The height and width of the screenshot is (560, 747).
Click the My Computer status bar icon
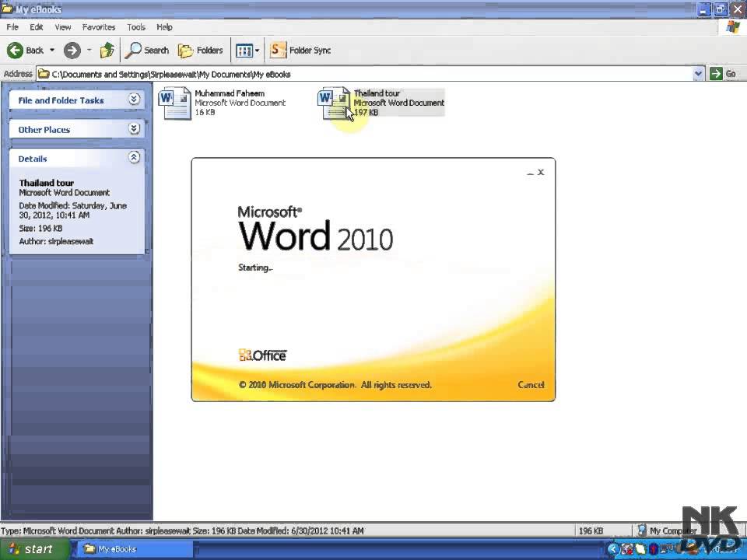(642, 530)
